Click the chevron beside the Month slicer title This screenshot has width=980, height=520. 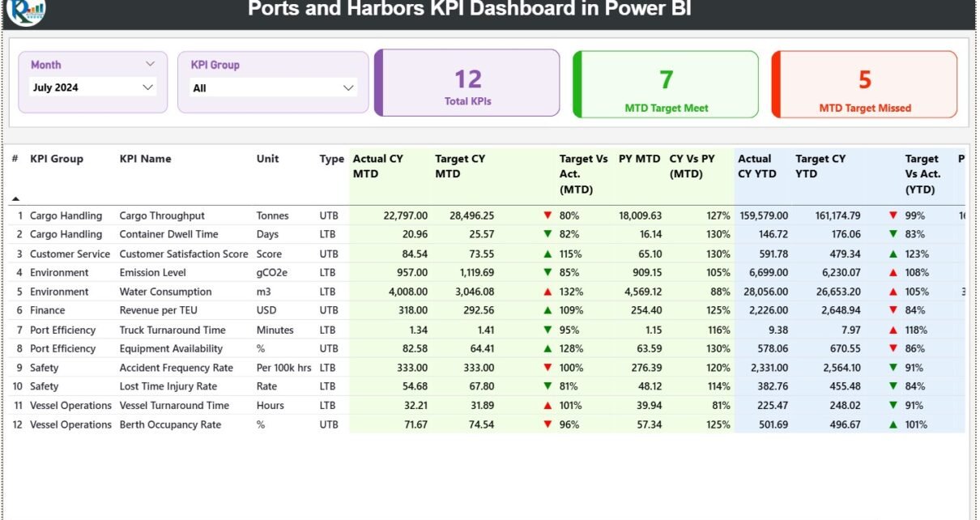click(x=150, y=64)
